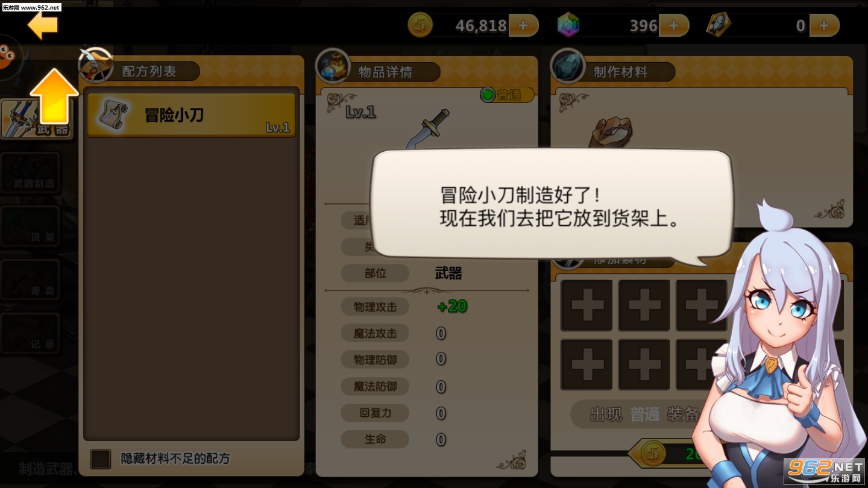868x488 pixels.
Task: Add sacrifice item in second top-row slot
Action: 644,305
